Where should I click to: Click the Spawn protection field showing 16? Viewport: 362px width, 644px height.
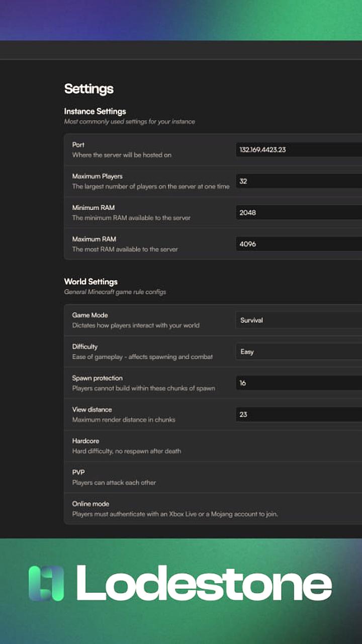[299, 383]
